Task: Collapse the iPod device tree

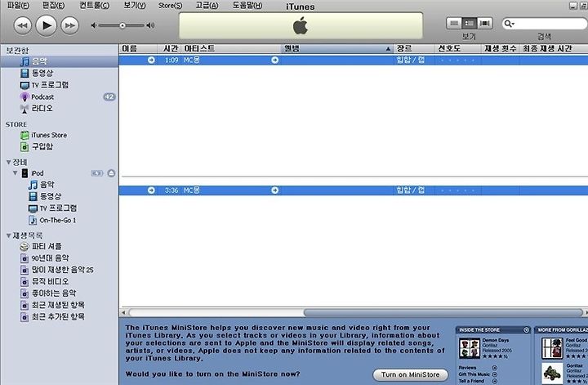Action: 16,173
